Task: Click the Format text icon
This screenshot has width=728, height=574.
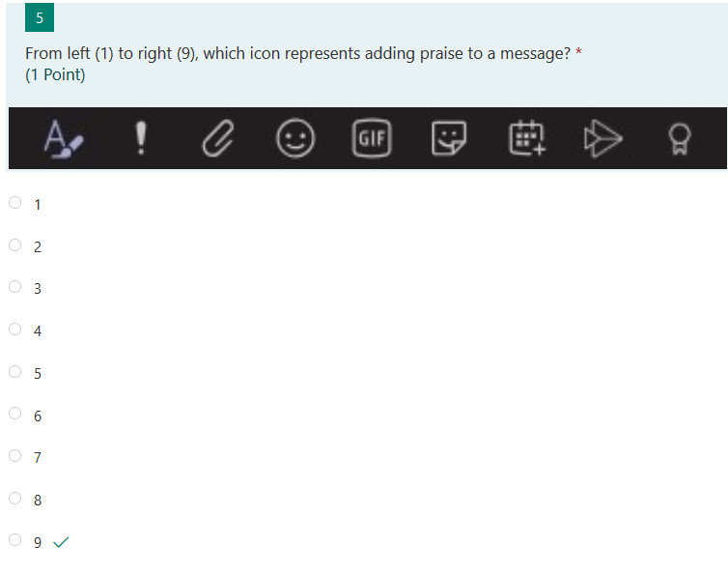Action: click(64, 138)
